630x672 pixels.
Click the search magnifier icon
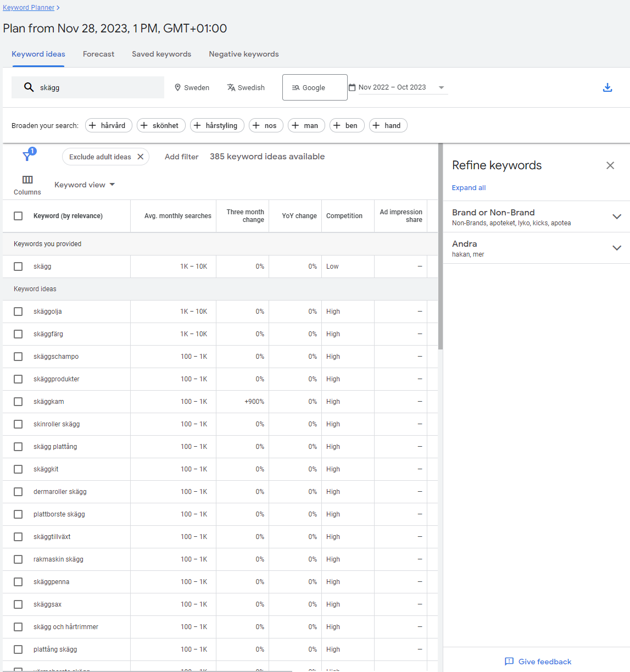29,87
